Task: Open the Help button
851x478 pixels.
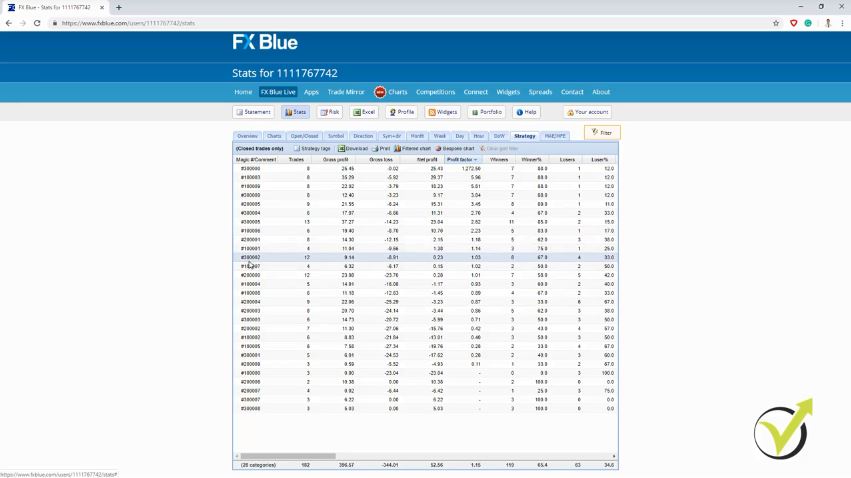Action: point(526,112)
